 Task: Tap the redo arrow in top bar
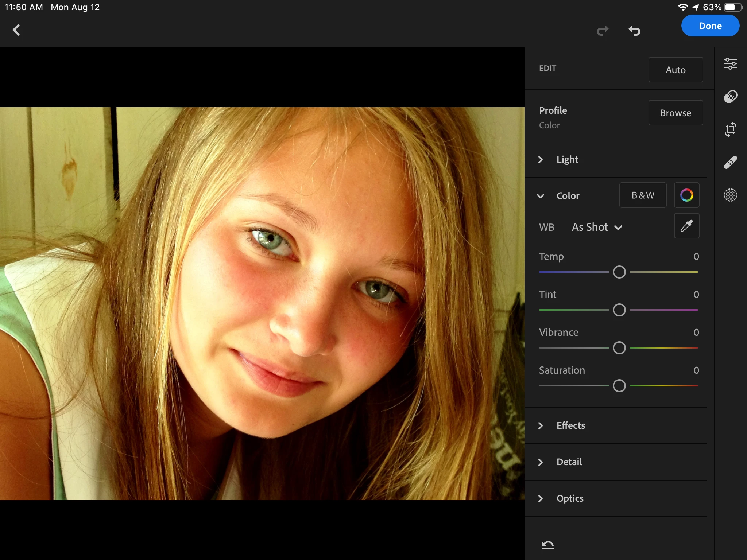click(x=603, y=31)
